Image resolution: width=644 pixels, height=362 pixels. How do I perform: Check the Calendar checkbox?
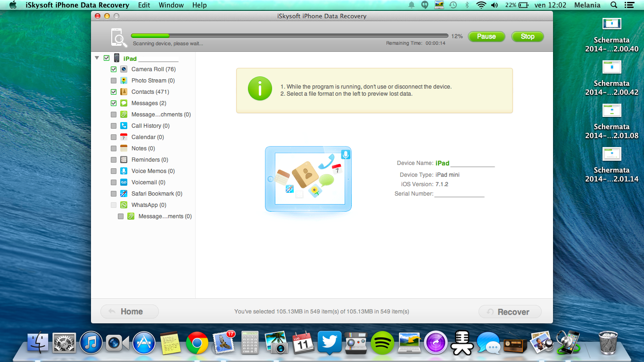[x=114, y=137]
